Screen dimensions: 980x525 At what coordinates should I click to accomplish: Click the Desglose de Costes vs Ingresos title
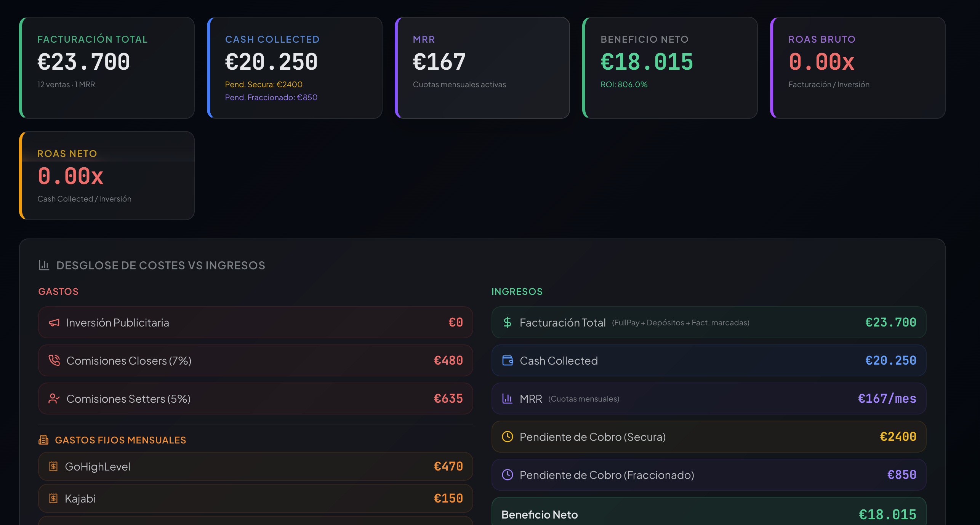point(161,265)
